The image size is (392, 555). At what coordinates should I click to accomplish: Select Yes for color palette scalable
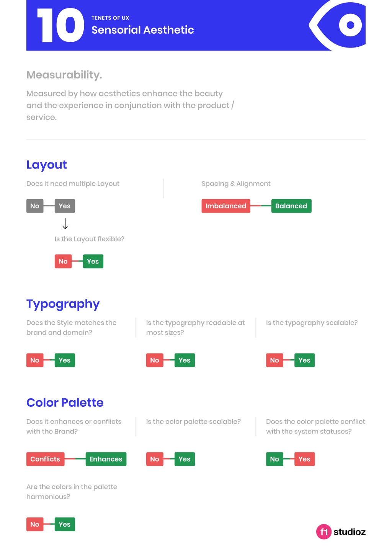(185, 459)
